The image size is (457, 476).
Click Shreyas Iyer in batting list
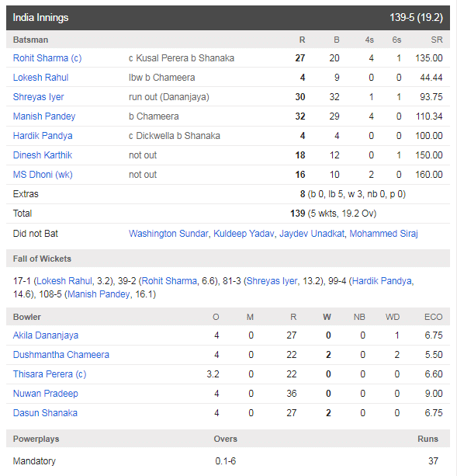[39, 97]
